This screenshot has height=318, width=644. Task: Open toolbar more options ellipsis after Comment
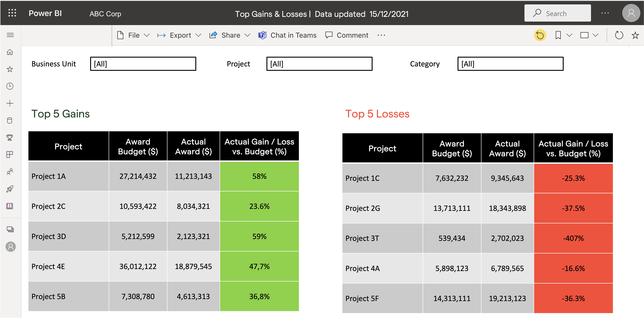pyautogui.click(x=381, y=35)
